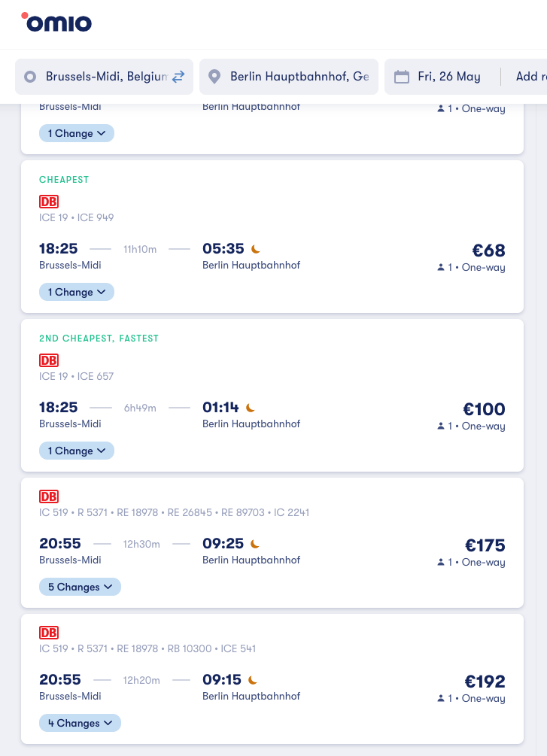Click the destination location pin icon
This screenshot has height=756, width=547.
click(214, 77)
